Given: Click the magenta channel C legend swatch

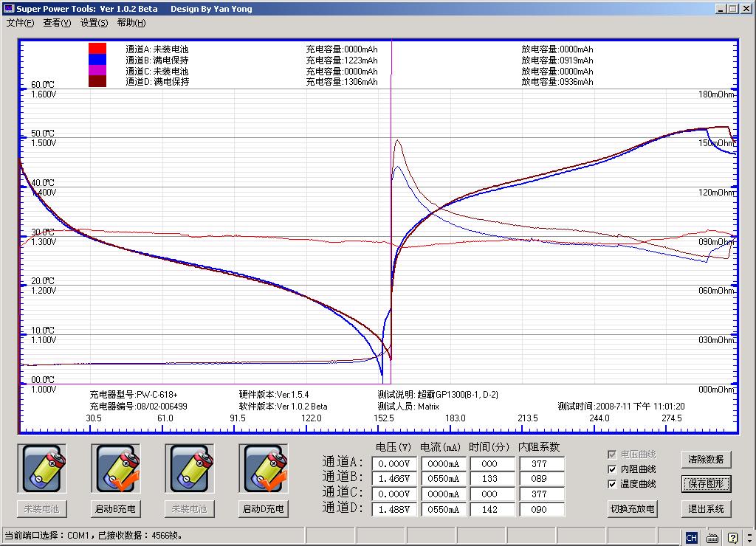Looking at the screenshot, I should pos(97,70).
